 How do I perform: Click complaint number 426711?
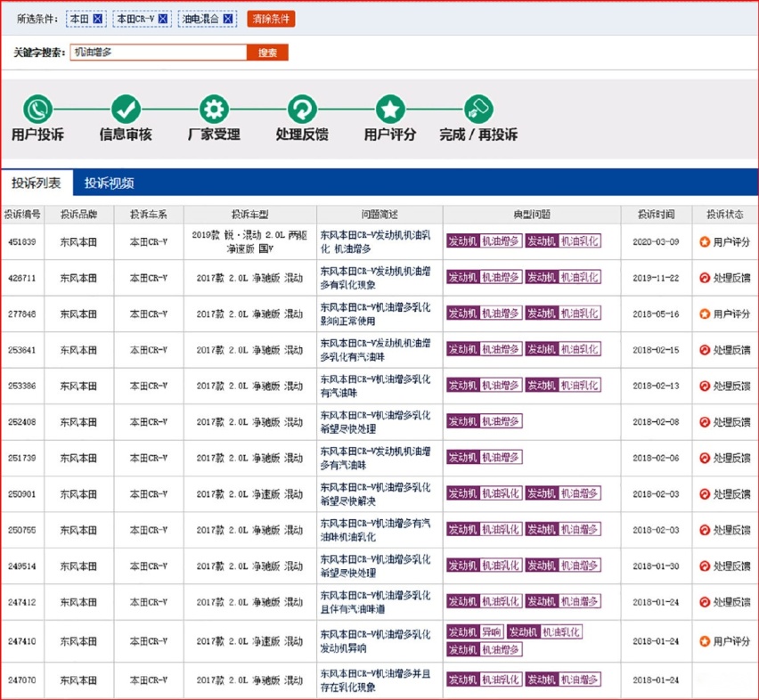pos(21,278)
